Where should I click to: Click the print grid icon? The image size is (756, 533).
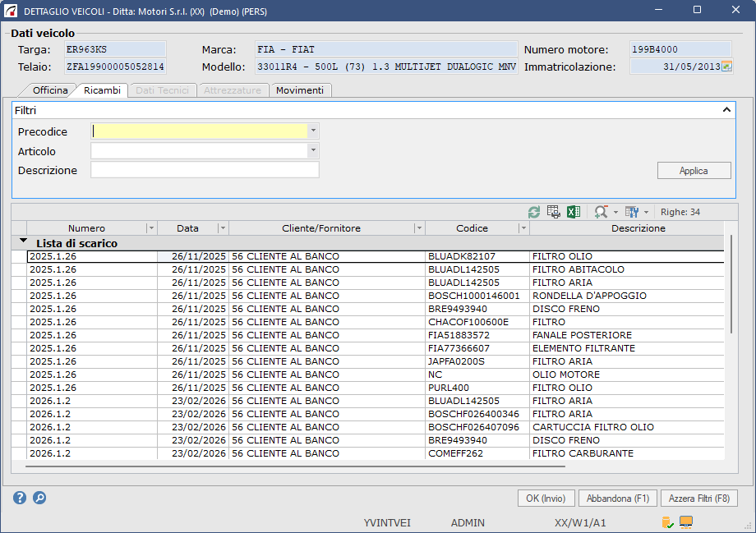[554, 212]
